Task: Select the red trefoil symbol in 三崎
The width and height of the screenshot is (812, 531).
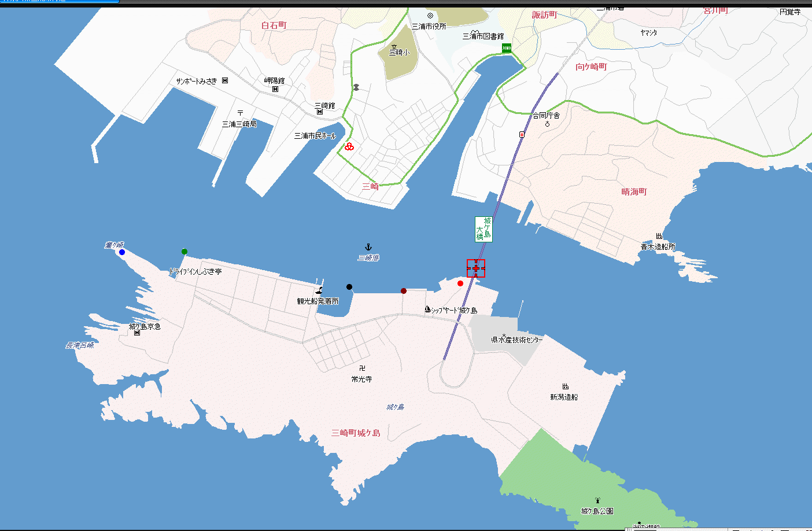Action: tap(349, 147)
